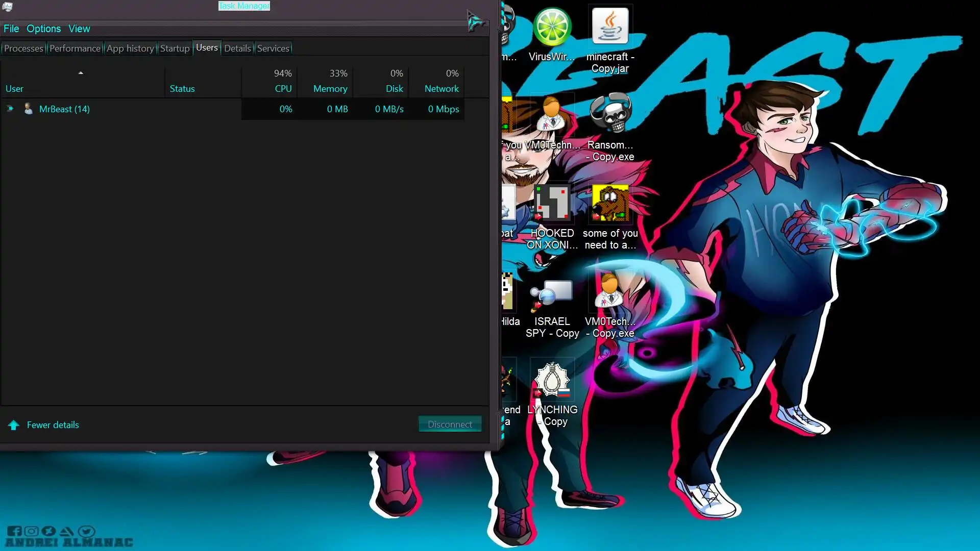
Task: Collapse with the Fewer details arrow
Action: [14, 425]
